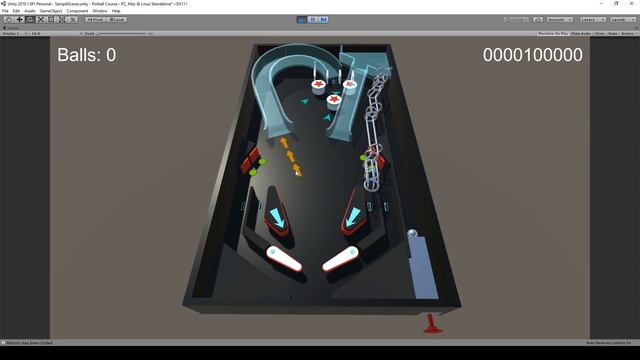
Task: Click the left pinball flipper
Action: click(284, 259)
